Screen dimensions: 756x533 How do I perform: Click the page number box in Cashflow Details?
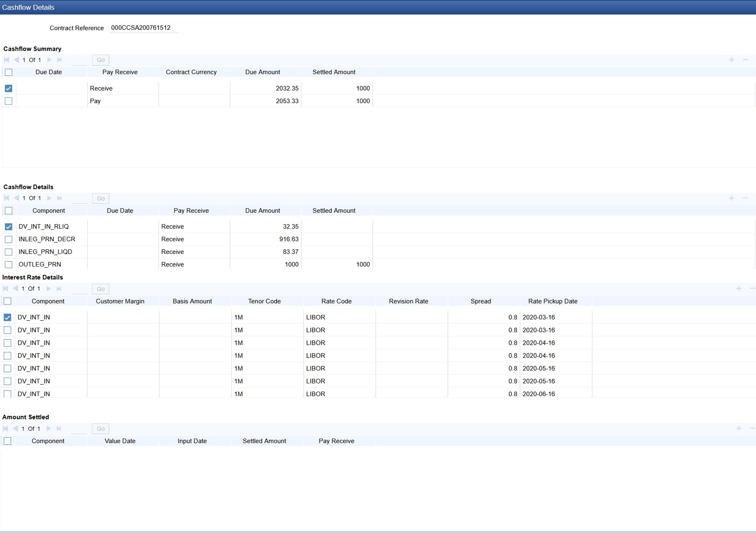[80, 198]
